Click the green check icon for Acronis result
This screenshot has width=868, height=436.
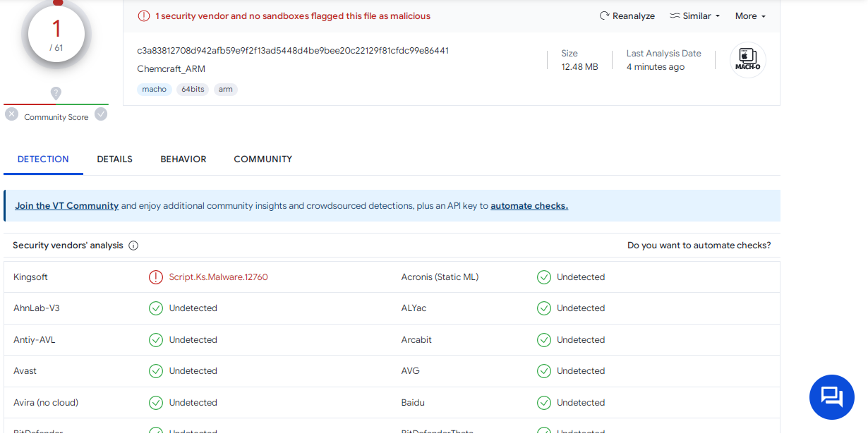pos(543,277)
